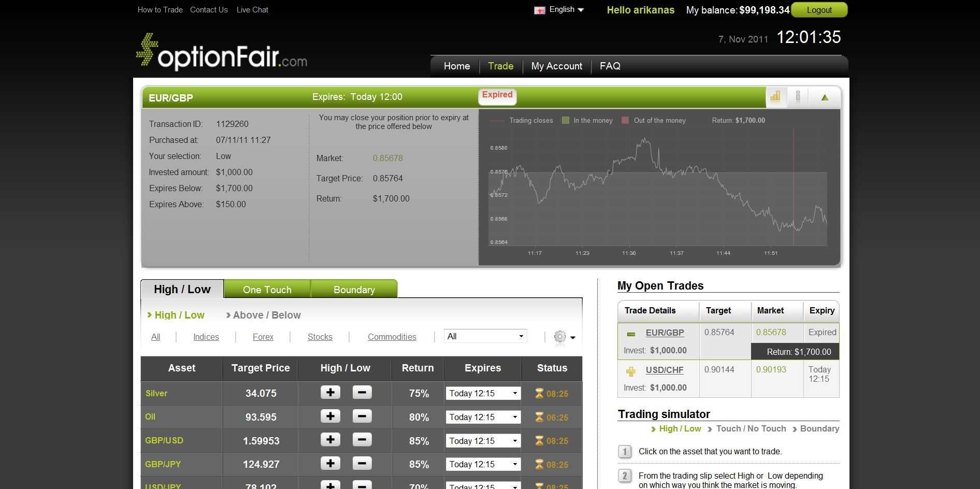This screenshot has height=489, width=980.
Task: Open the asset filter 'All' dropdown
Action: click(x=485, y=337)
